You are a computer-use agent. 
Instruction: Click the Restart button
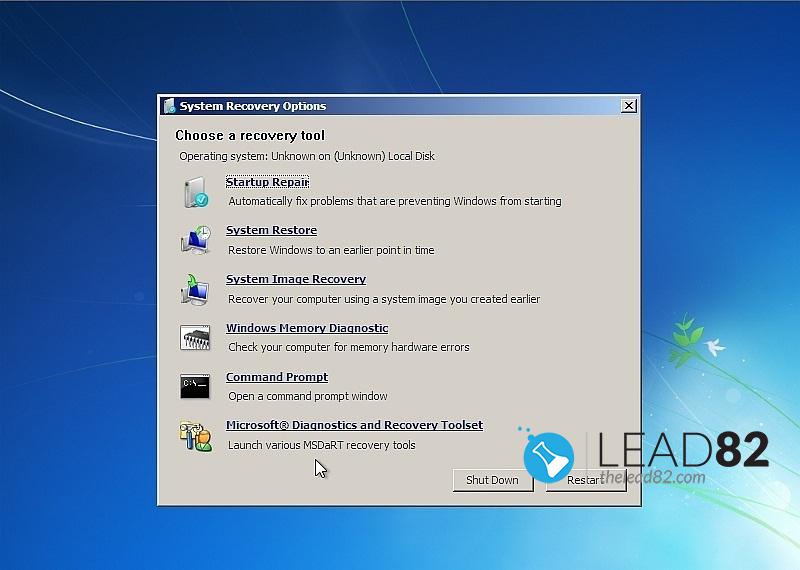(586, 480)
